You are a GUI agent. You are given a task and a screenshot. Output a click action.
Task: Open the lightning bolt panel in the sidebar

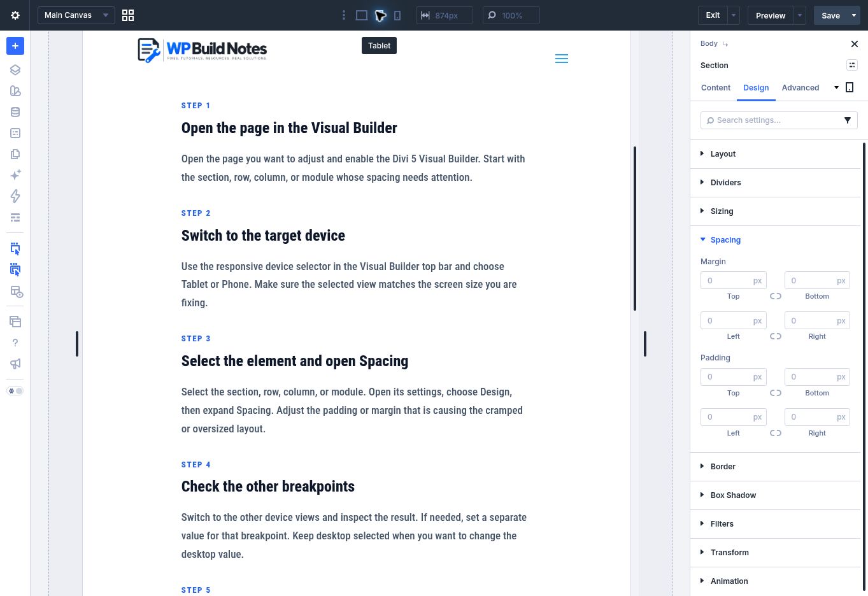[15, 196]
